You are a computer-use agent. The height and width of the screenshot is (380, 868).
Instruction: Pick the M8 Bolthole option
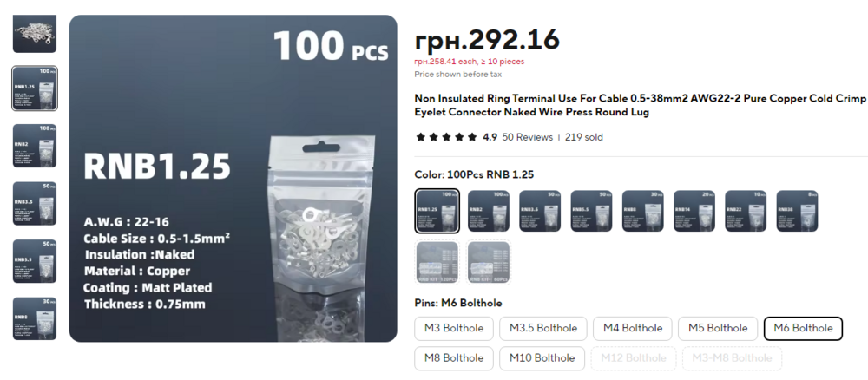tap(454, 358)
